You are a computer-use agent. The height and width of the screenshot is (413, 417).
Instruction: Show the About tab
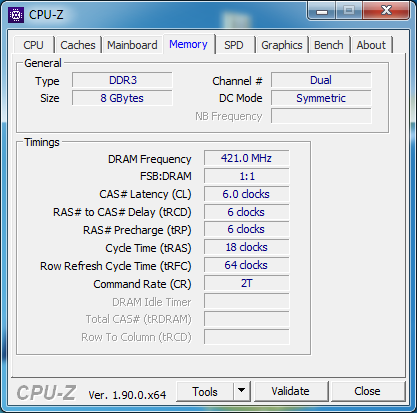(x=371, y=45)
